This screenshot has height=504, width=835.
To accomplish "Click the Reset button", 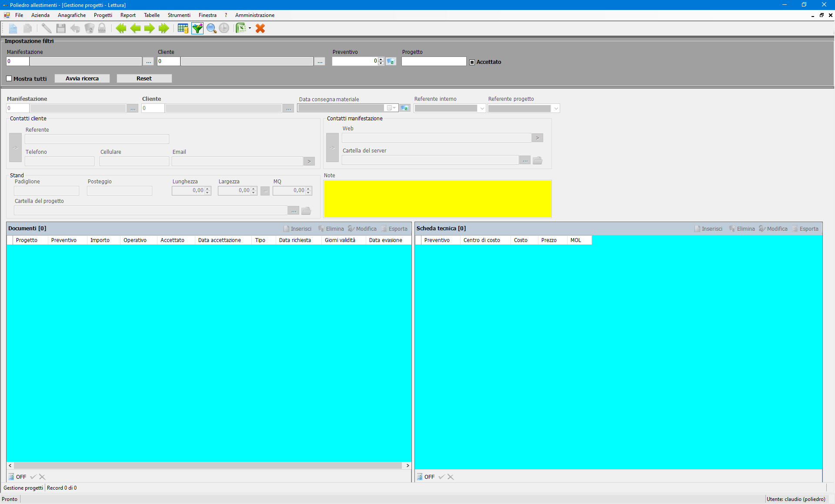I will click(x=144, y=79).
